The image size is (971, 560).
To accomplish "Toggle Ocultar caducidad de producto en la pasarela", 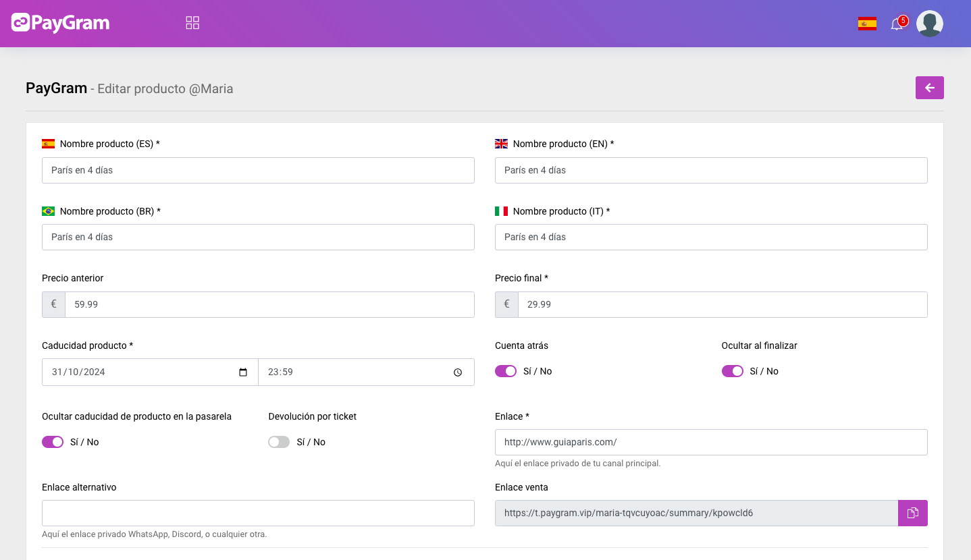I will coord(53,442).
